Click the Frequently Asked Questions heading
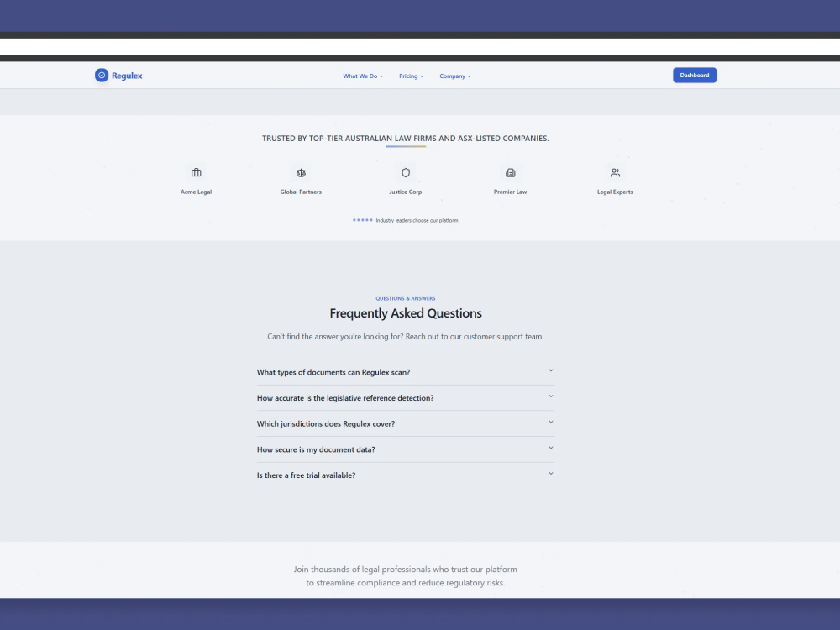Screen dimensions: 840x630 pos(406,313)
